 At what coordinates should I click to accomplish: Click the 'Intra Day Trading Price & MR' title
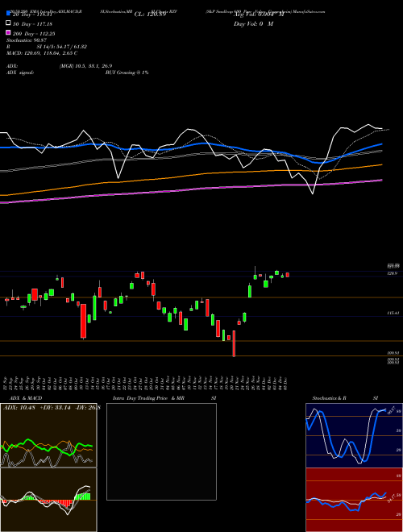pos(148,398)
